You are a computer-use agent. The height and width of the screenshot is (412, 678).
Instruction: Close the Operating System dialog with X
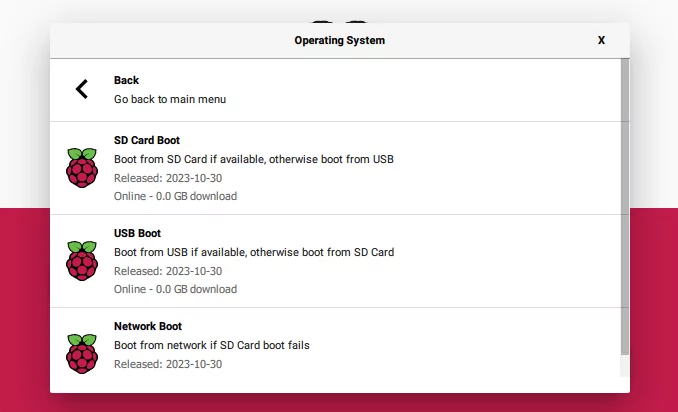click(x=601, y=40)
